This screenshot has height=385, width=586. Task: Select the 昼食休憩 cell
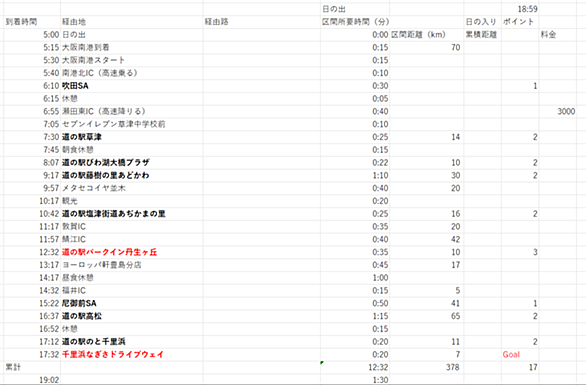132,277
